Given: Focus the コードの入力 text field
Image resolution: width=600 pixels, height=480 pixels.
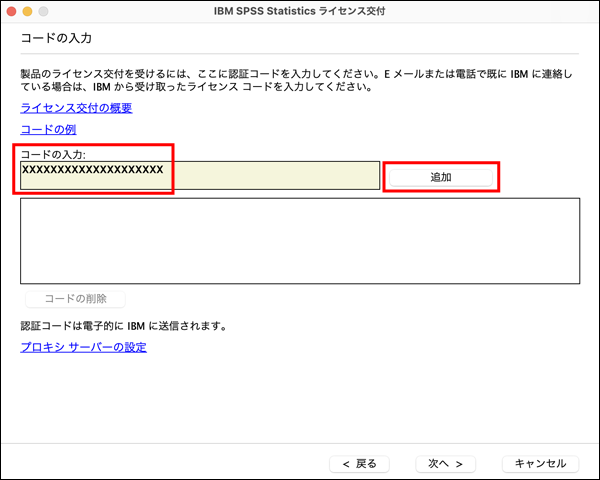Looking at the screenshot, I should pyautogui.click(x=200, y=175).
